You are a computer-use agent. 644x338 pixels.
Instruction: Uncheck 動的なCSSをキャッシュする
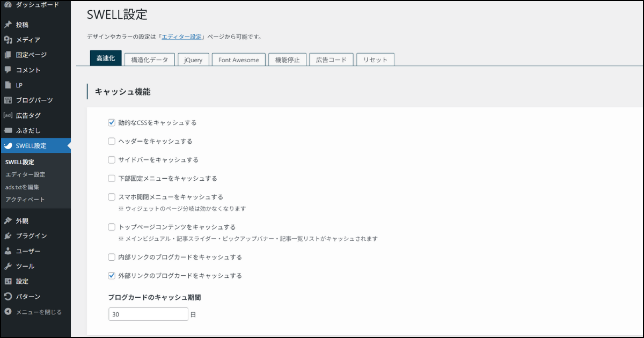[112, 122]
